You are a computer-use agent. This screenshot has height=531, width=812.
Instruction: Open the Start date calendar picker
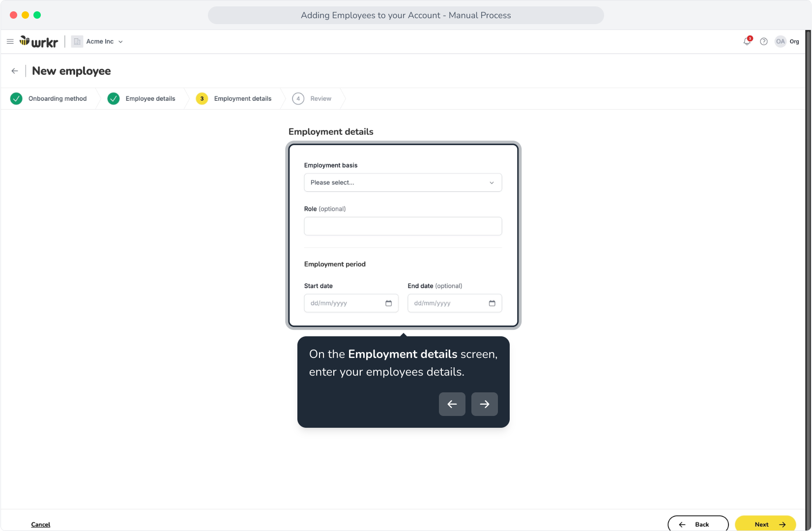click(389, 303)
